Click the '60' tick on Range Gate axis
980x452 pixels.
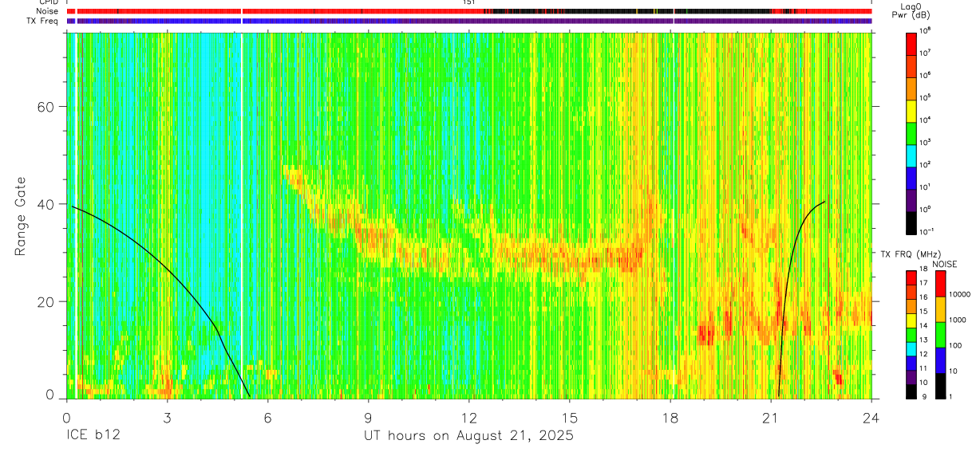click(x=46, y=107)
